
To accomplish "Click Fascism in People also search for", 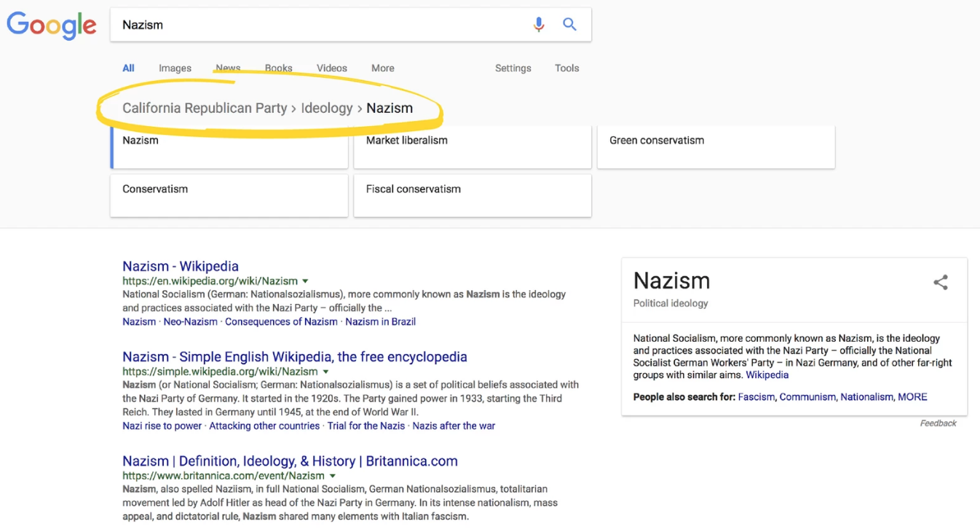I will click(x=756, y=397).
